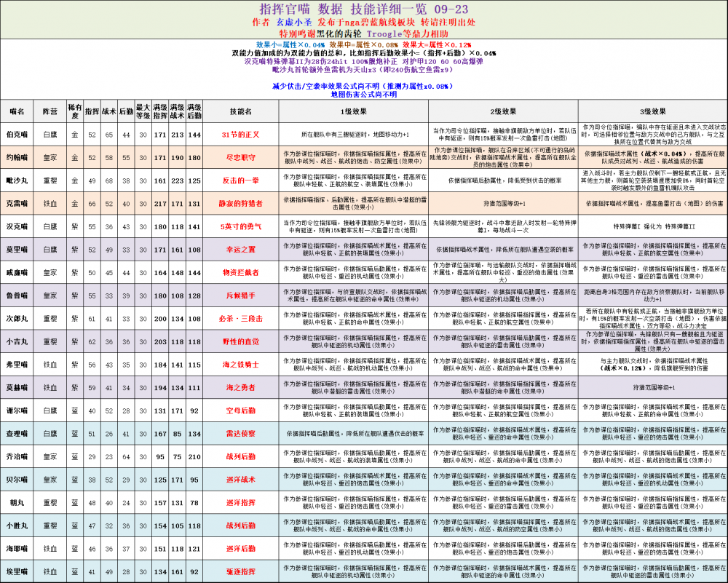Click the title text '指挥官喵 数据 技能详细一览 09-23'
The width and height of the screenshot is (728, 583).
click(x=363, y=9)
